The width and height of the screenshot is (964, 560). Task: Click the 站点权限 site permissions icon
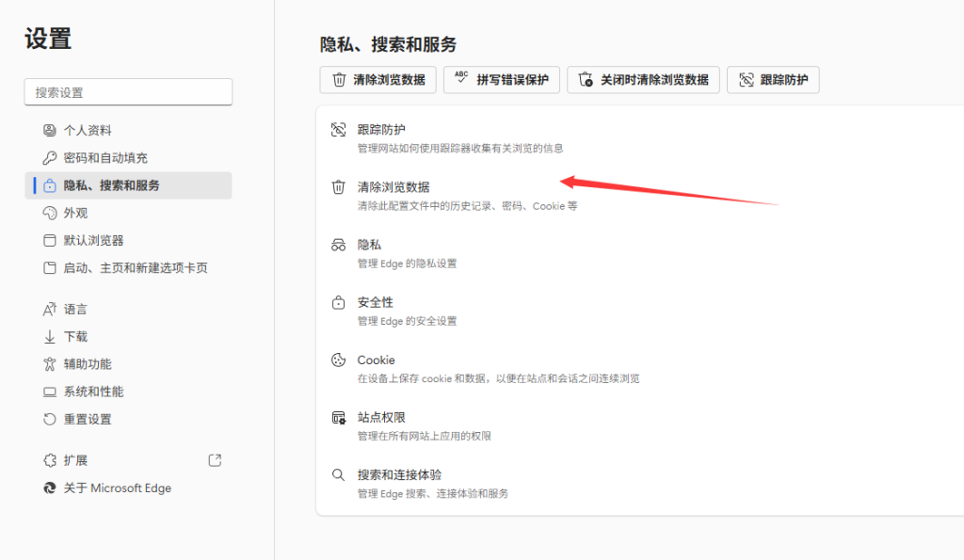tap(338, 418)
